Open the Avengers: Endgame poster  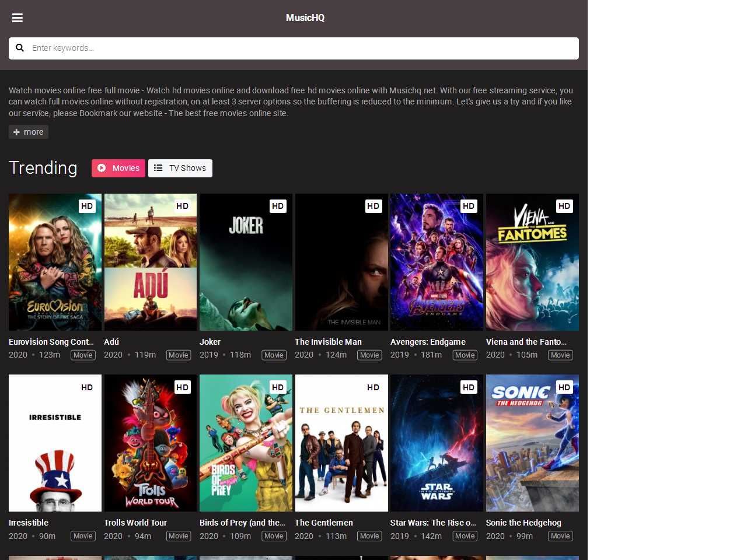click(437, 262)
